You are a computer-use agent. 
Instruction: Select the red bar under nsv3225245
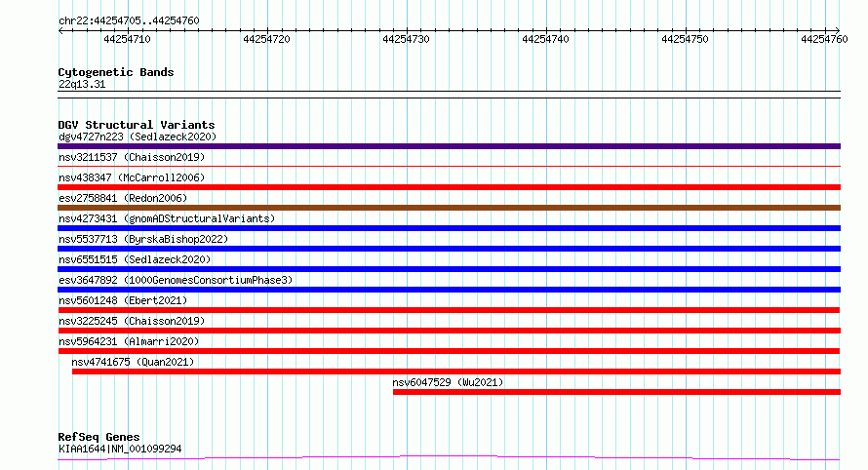pos(449,331)
